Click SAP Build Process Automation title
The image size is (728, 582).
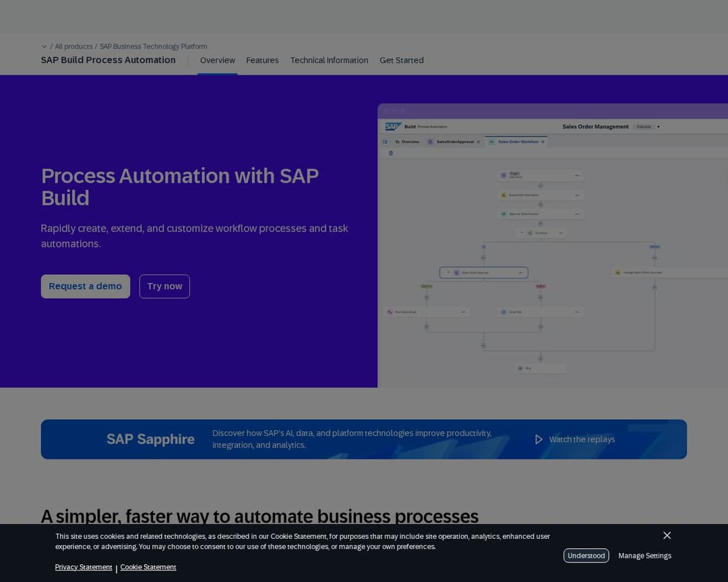pos(108,60)
